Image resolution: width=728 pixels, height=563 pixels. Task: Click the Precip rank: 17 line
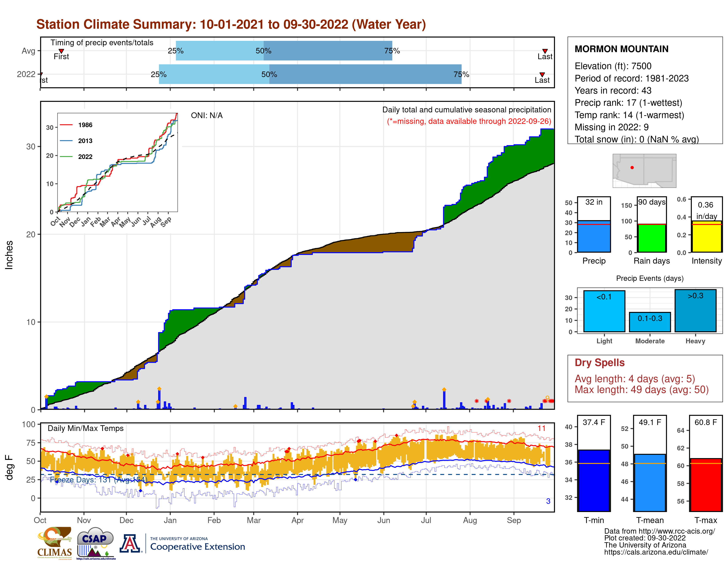click(x=628, y=103)
